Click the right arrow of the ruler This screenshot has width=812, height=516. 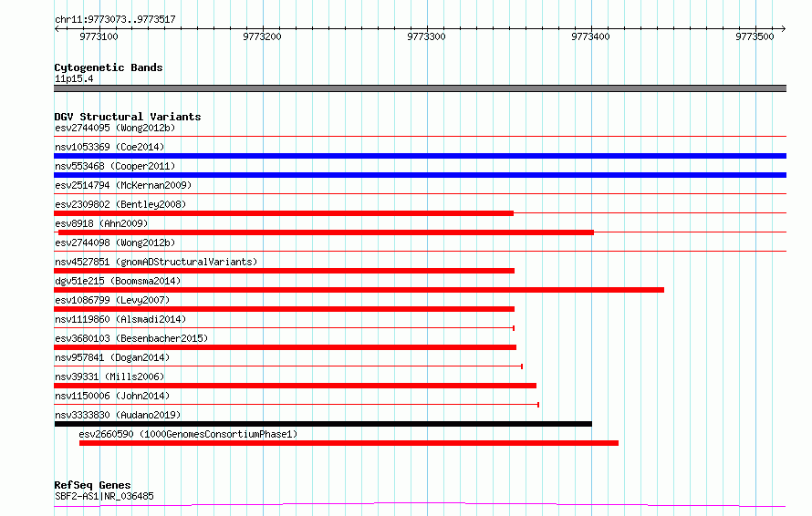pos(784,28)
